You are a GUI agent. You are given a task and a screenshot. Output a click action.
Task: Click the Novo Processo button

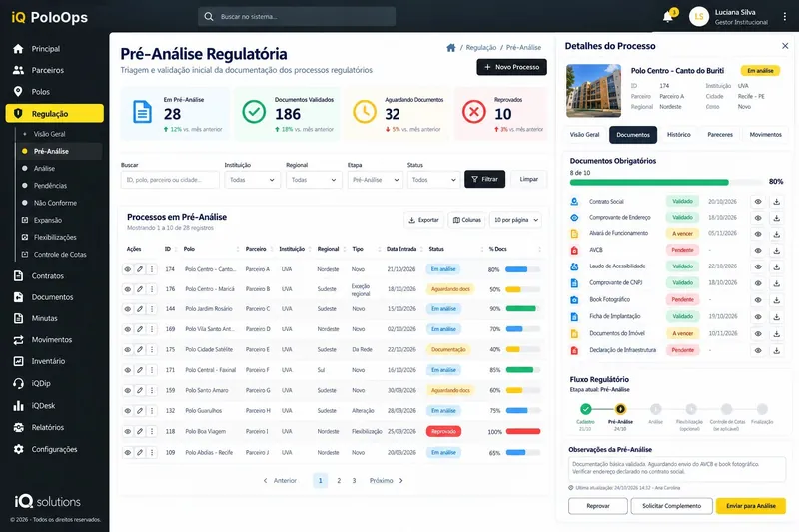511,67
